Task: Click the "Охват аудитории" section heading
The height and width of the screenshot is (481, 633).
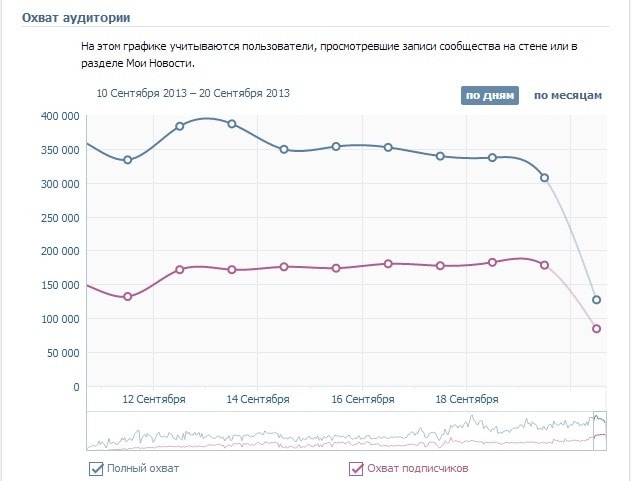Action: click(76, 18)
